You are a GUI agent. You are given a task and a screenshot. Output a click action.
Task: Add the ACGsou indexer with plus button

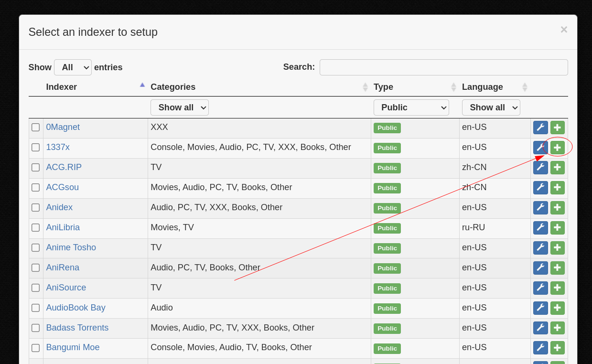click(558, 188)
